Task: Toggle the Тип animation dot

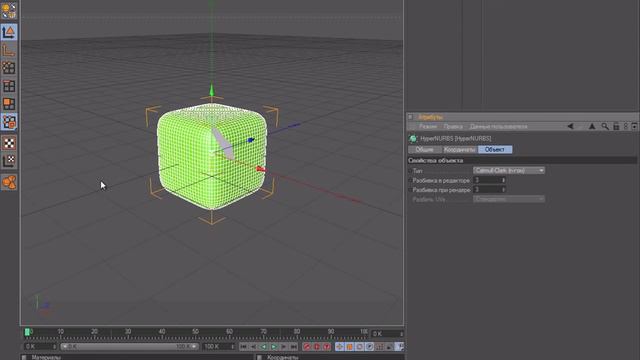Action: coord(410,171)
